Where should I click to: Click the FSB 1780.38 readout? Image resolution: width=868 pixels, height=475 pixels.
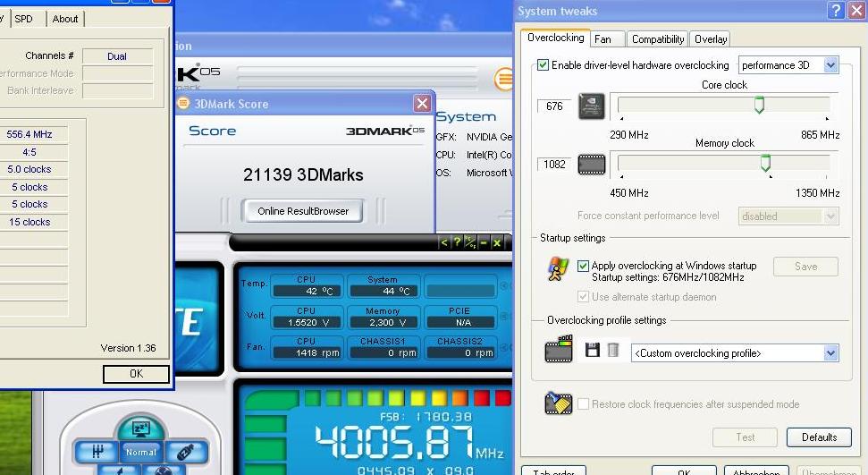pos(426,416)
